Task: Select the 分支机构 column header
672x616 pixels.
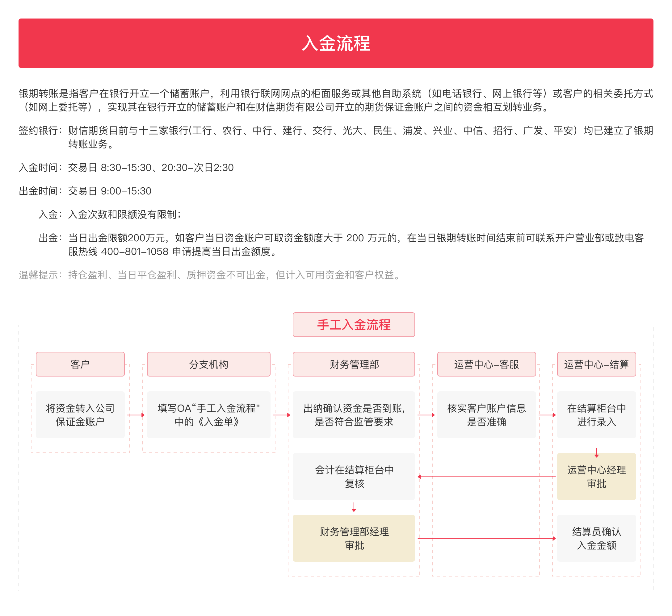Action: [209, 364]
